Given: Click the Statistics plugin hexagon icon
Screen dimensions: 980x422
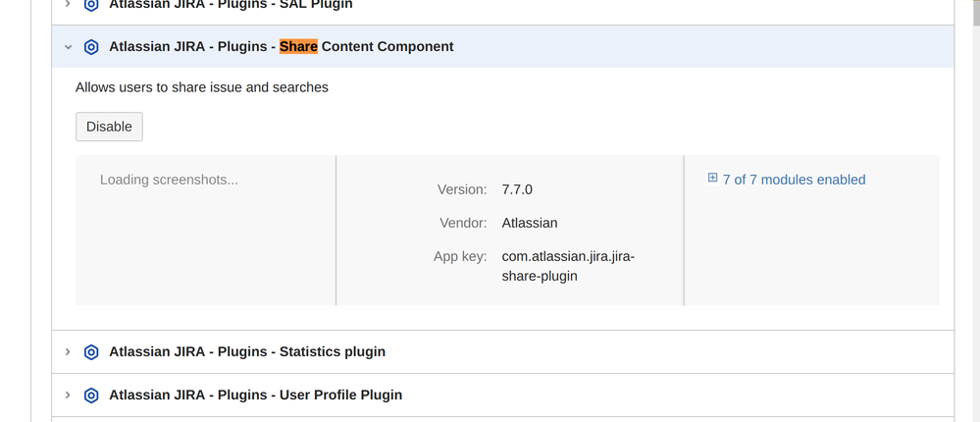Looking at the screenshot, I should [x=91, y=351].
